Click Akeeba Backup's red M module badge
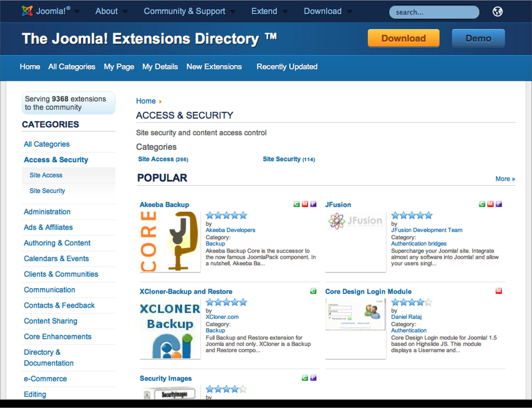 (x=305, y=204)
